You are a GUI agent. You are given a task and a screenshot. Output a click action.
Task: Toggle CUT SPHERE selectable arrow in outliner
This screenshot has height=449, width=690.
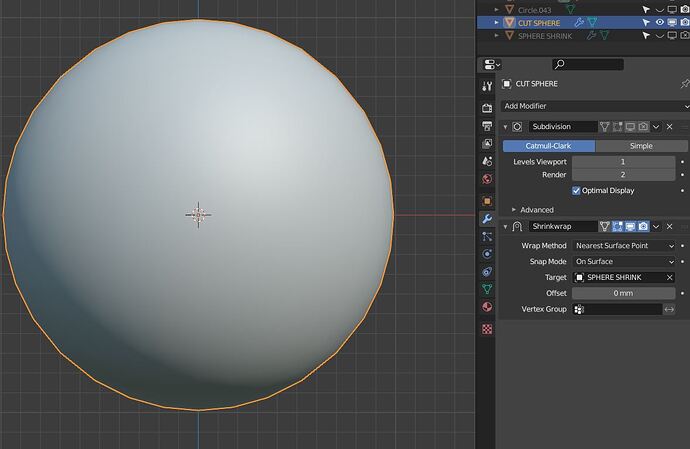pos(646,22)
